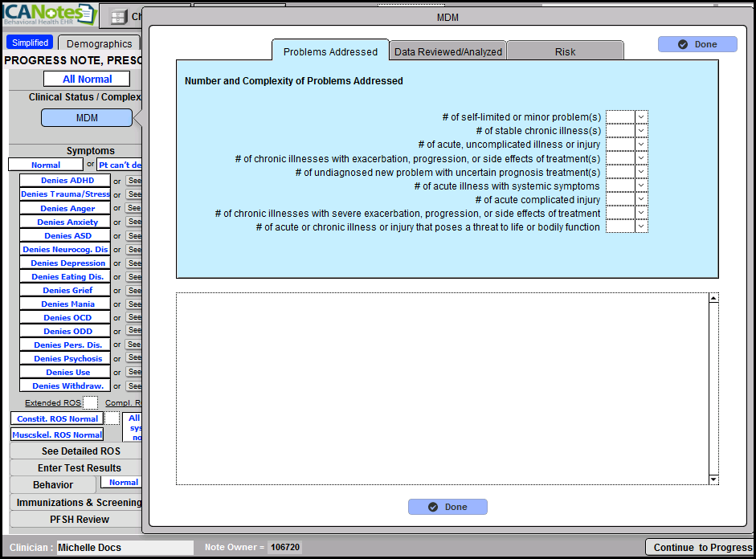Check the box beside Constit. ROS Normal
The width and height of the screenshot is (756, 559).
[x=112, y=418]
